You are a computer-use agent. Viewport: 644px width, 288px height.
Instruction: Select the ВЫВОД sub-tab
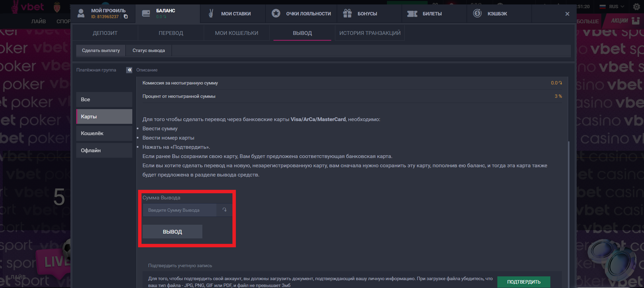pyautogui.click(x=302, y=33)
